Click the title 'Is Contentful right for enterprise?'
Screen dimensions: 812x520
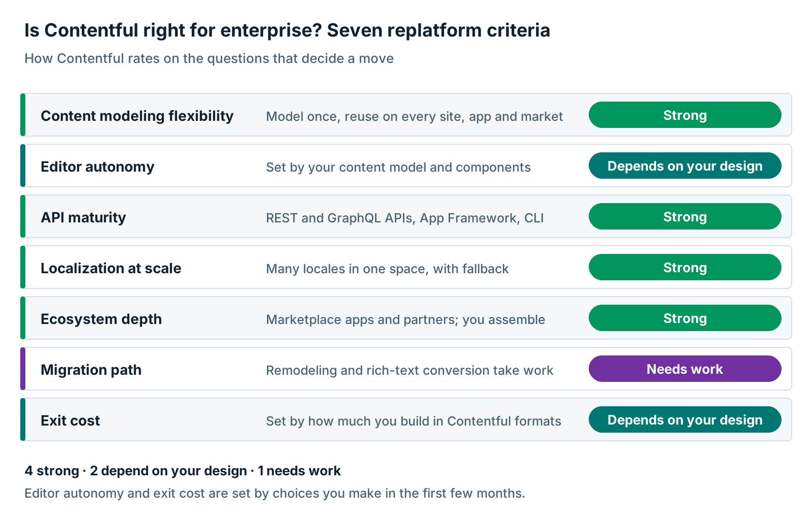click(173, 30)
